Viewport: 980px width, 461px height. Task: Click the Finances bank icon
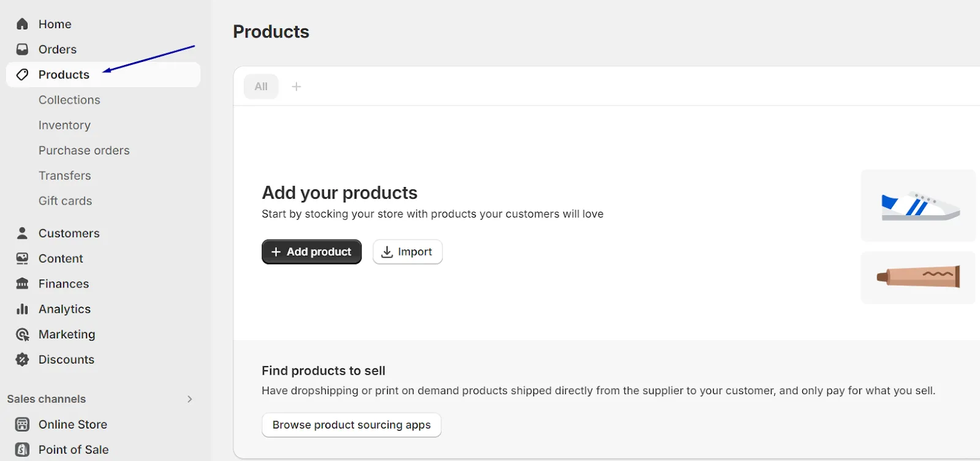(x=22, y=284)
